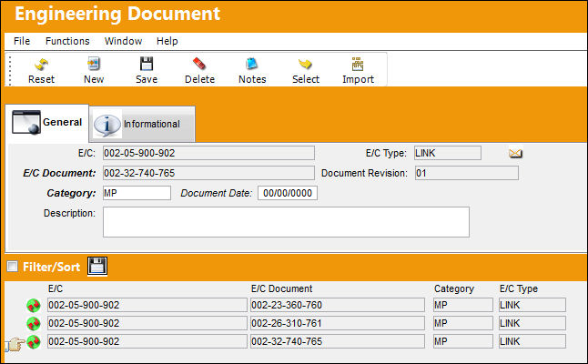This screenshot has width=588, height=364.
Task: Open the Window menu
Action: 123,41
